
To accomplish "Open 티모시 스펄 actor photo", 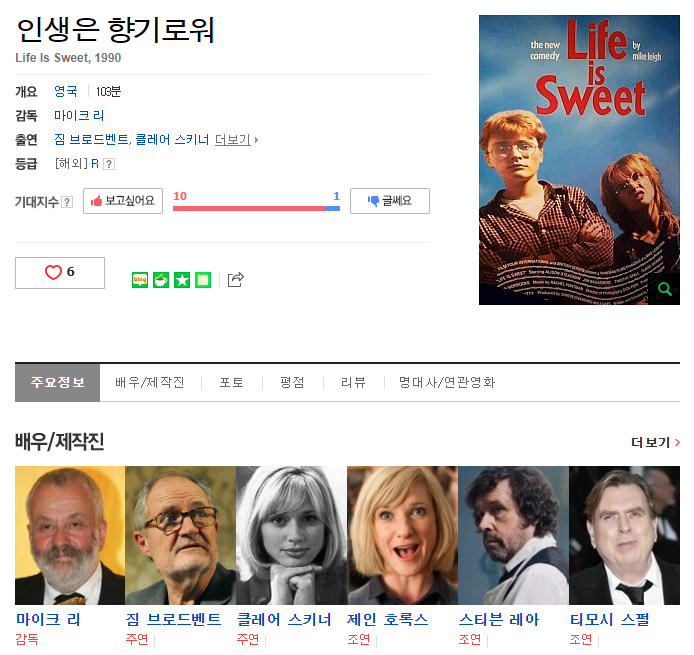I will point(625,536).
